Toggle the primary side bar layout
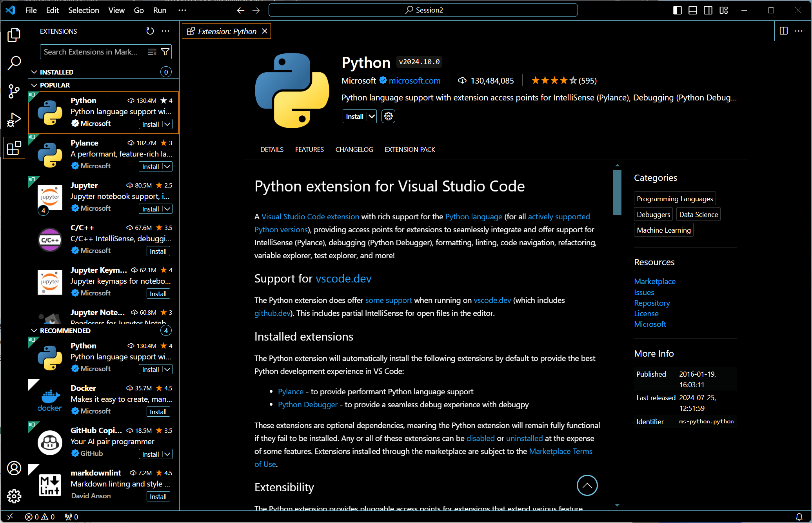Image resolution: width=812 pixels, height=523 pixels. point(677,10)
